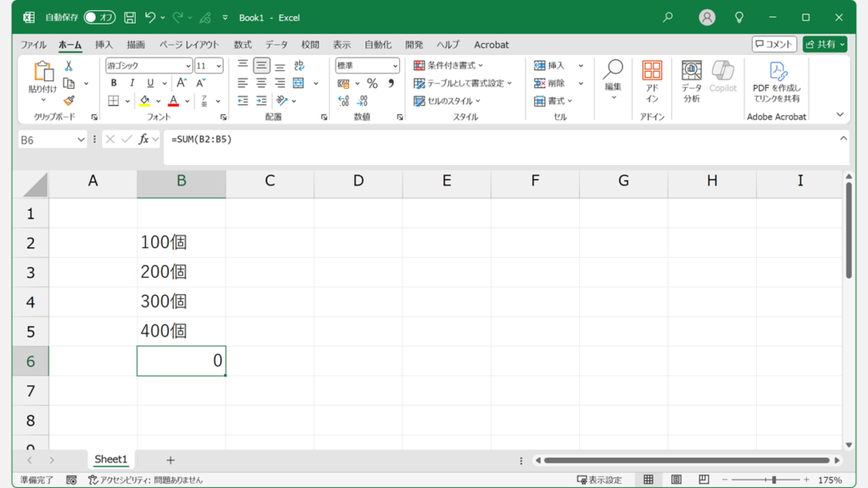Open the number format dropdown
Viewport: 868px width, 488px height.
(395, 66)
